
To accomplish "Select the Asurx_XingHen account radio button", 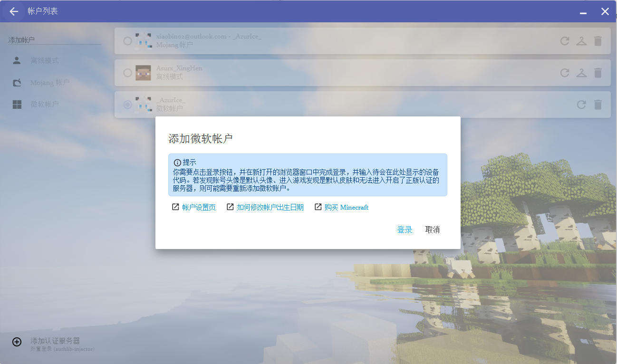I will pyautogui.click(x=127, y=73).
